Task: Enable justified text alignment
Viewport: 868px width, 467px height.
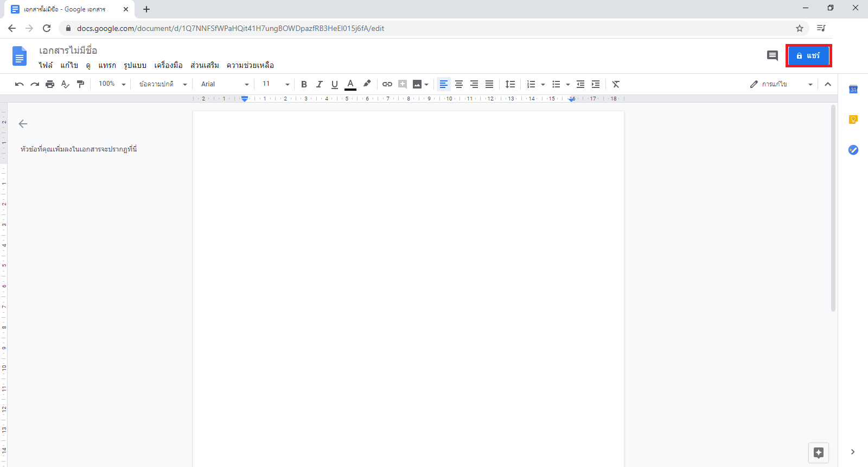Action: 489,84
